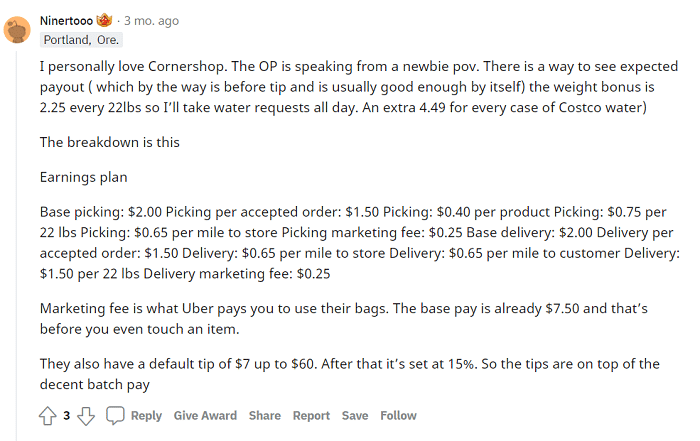Open Ninertooo's avatar image
Screen dimensions: 700x441
pos(17,30)
